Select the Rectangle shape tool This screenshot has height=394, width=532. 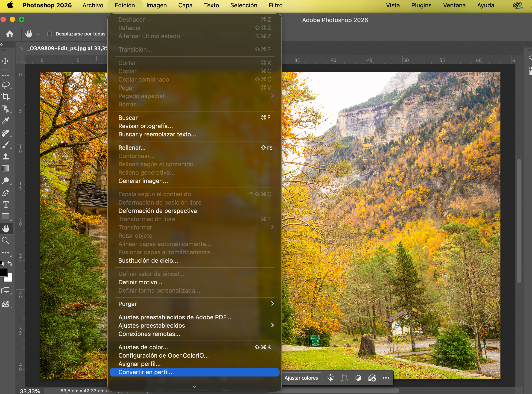6,217
